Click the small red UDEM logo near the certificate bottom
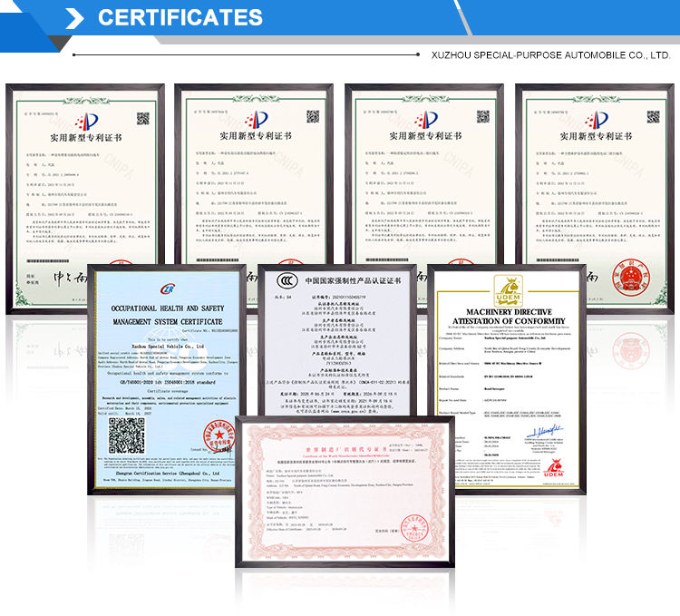The width and height of the screenshot is (680, 616). tap(553, 468)
